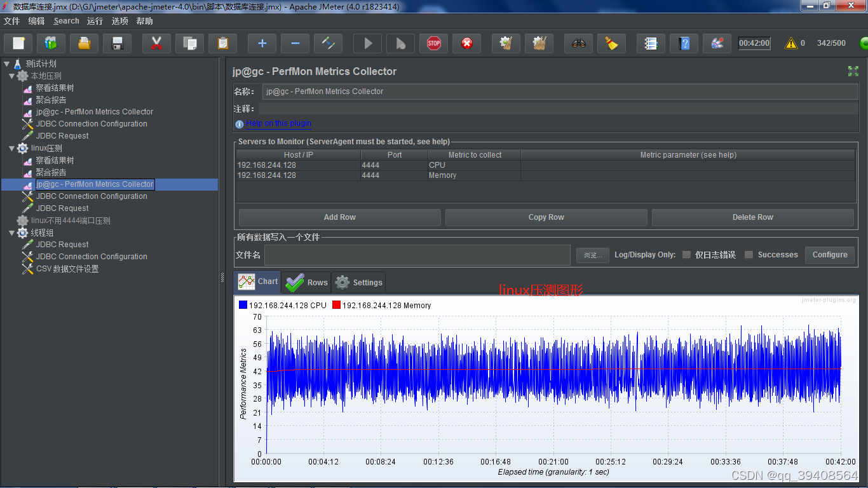Collapse the 线程组 tree node
Image resolution: width=868 pixels, height=488 pixels.
[x=12, y=233]
